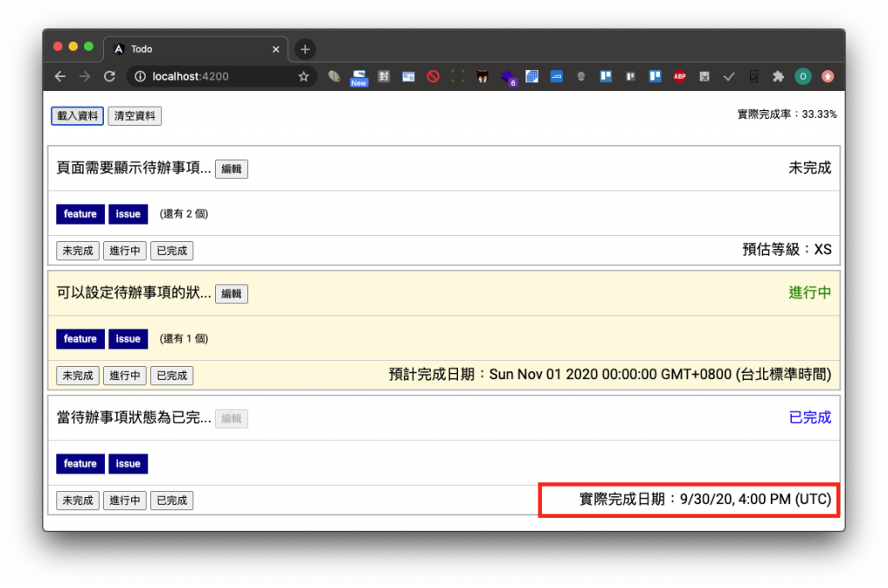Edit the 頁面需要顯示待辦事項 todo
The width and height of the screenshot is (888, 588).
coord(232,169)
